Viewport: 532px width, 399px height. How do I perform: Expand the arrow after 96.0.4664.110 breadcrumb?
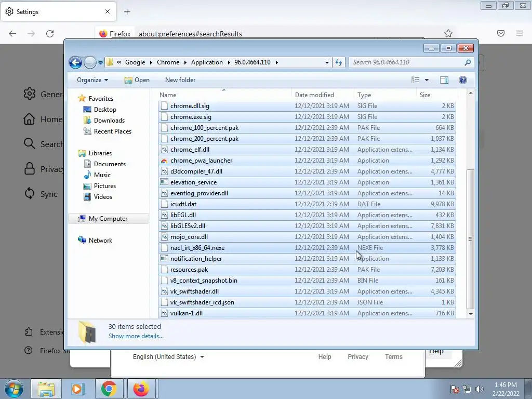pos(277,62)
